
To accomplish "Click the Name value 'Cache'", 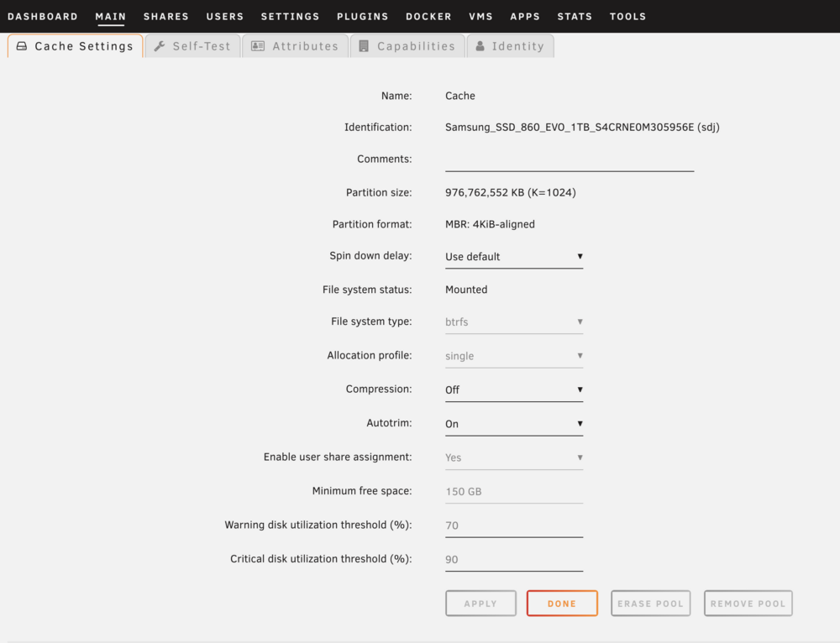I will pos(460,96).
